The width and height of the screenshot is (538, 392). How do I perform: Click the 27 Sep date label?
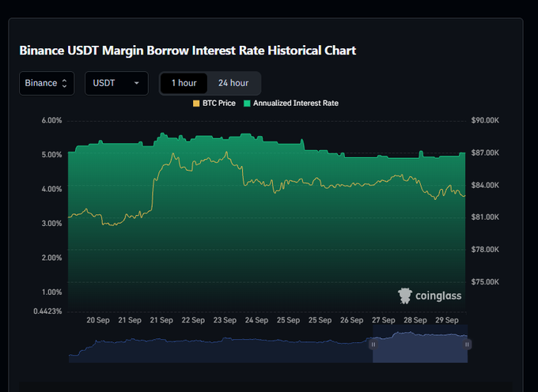[384, 320]
